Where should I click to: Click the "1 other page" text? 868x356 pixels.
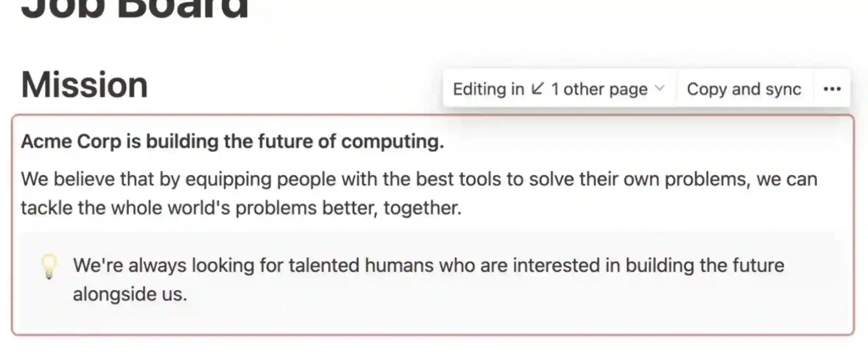[x=599, y=89]
